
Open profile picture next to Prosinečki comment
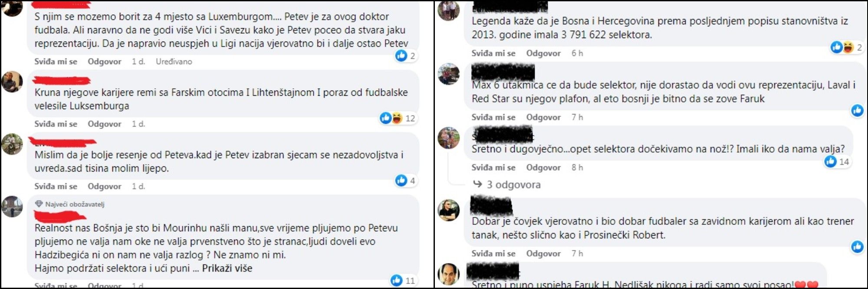pos(448,210)
